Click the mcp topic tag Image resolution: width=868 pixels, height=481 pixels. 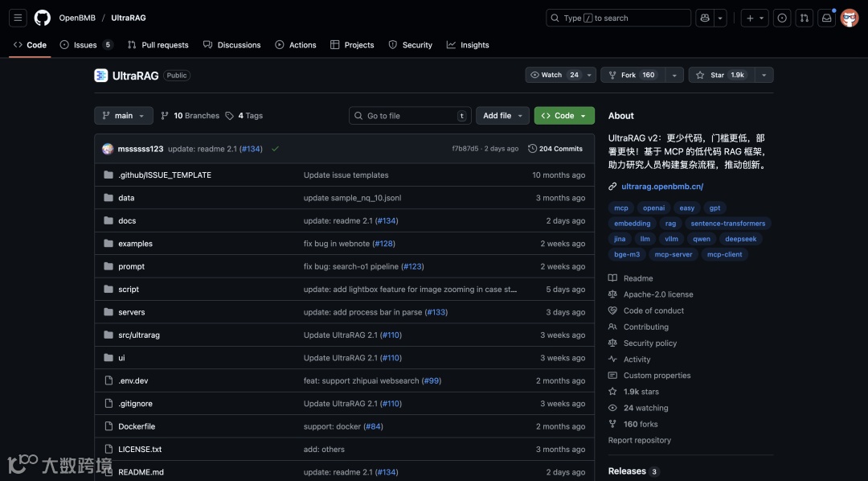621,208
